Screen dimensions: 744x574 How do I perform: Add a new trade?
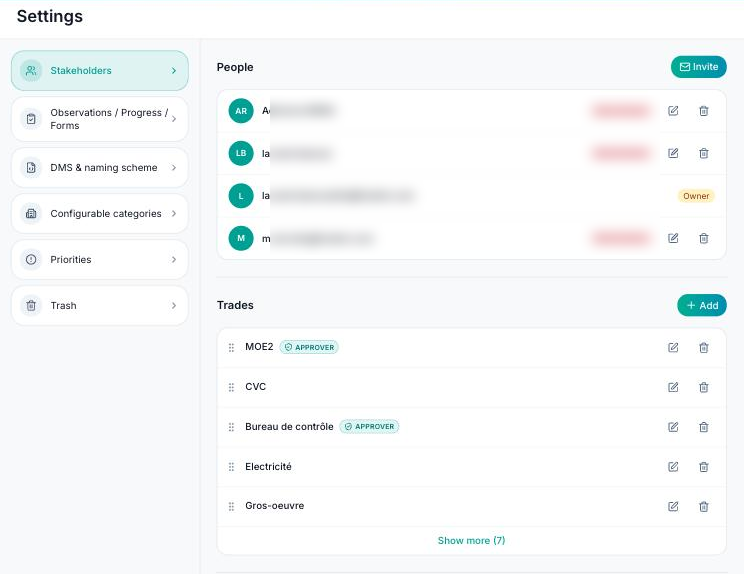(702, 306)
